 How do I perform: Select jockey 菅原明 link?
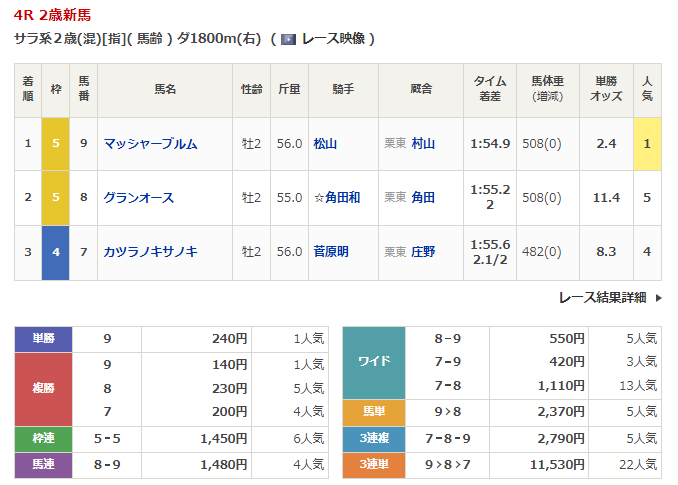click(x=331, y=252)
